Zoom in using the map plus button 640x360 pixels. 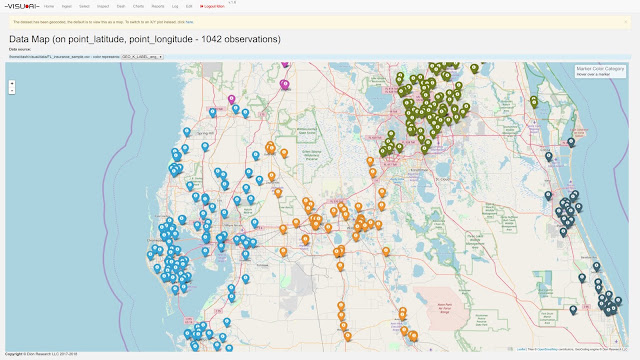tap(12, 83)
